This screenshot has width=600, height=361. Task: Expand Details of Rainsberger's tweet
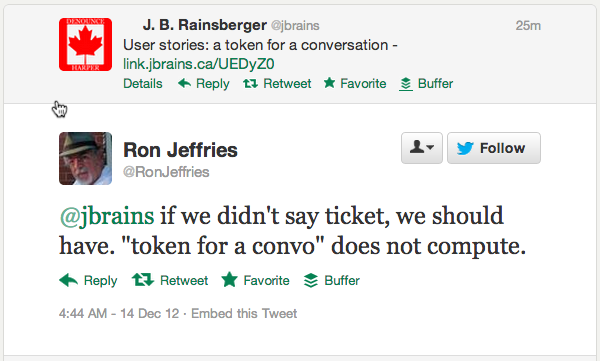coord(143,83)
